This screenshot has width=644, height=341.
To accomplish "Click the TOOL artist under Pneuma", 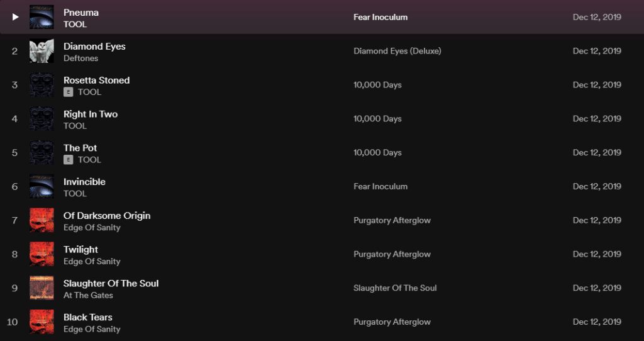I will (x=75, y=25).
